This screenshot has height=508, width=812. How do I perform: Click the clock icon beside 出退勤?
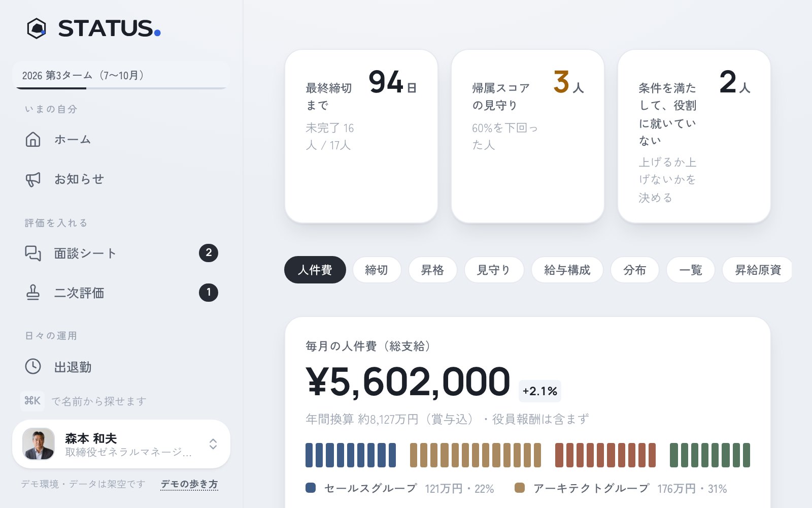(33, 367)
